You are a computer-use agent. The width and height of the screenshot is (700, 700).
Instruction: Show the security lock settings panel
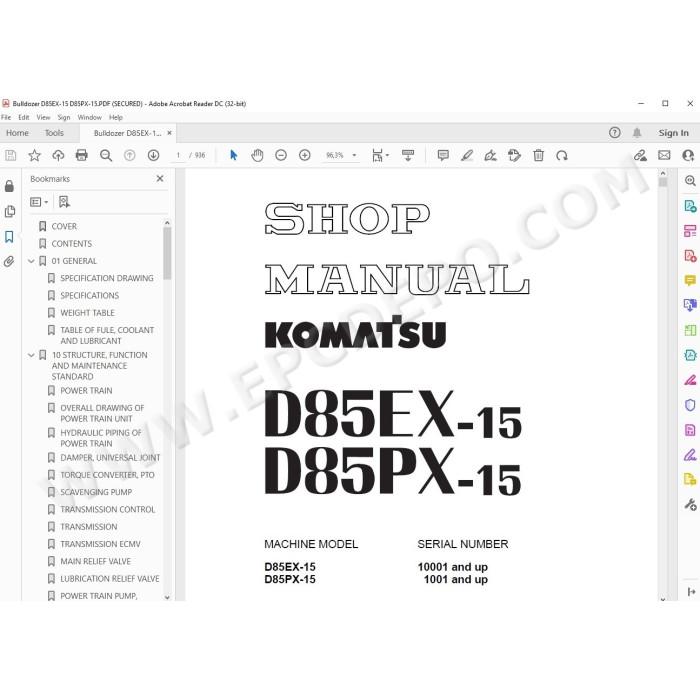(9, 186)
